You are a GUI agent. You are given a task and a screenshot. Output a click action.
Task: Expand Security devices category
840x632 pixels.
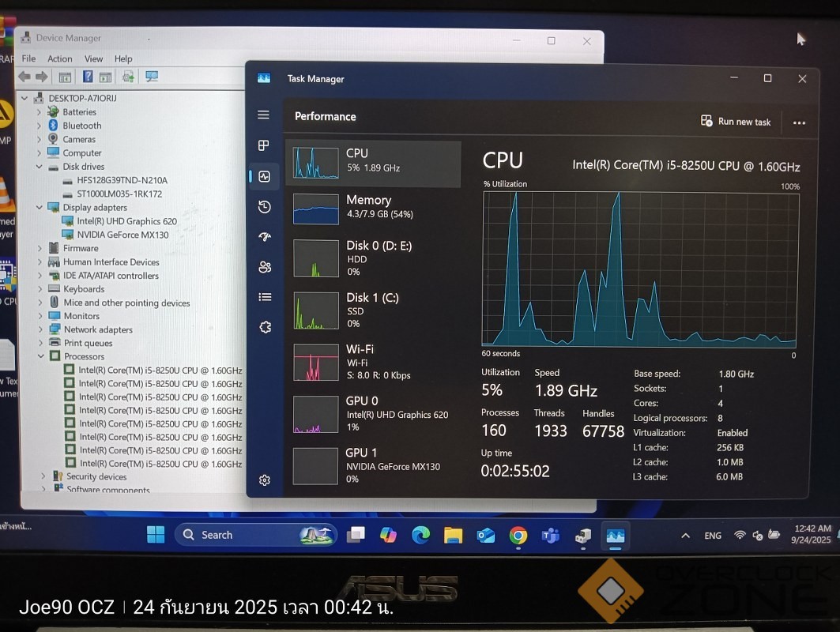43,476
